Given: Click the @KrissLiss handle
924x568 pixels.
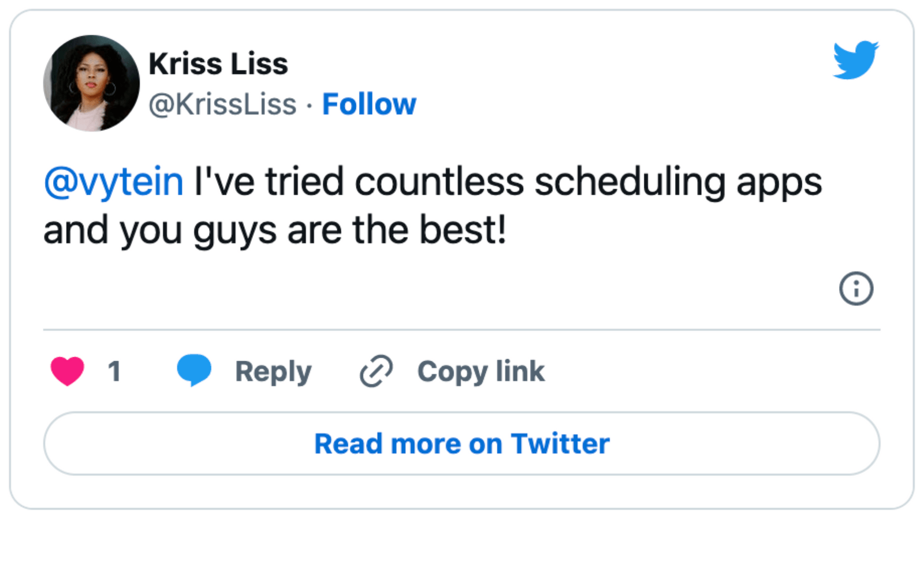Looking at the screenshot, I should click(222, 104).
